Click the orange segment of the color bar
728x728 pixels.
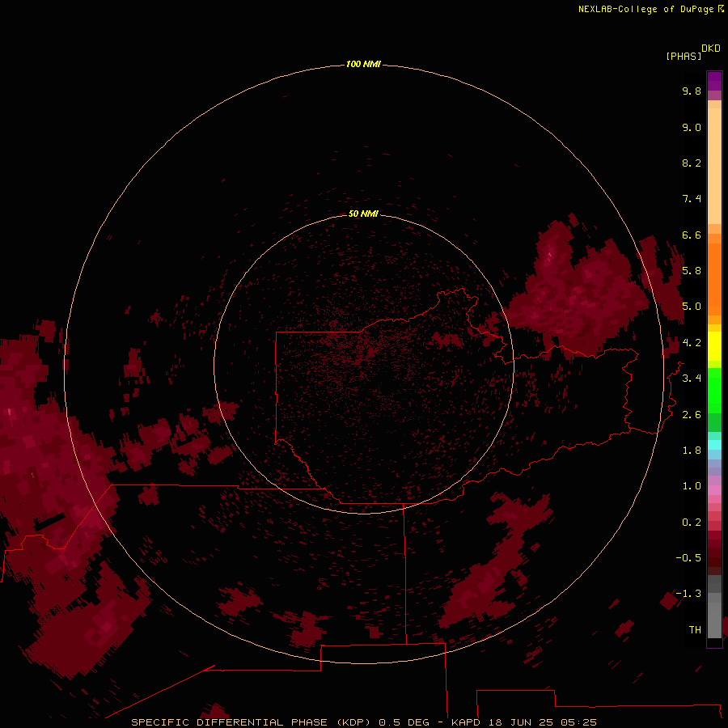(714, 278)
